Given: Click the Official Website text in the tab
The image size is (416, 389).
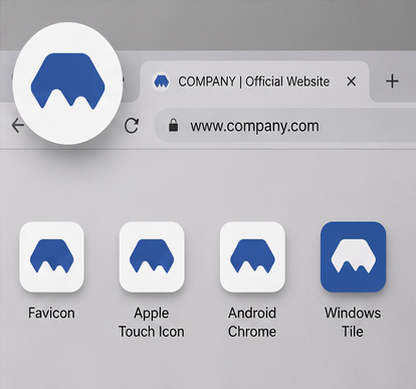Looking at the screenshot, I should pyautogui.click(x=287, y=82).
